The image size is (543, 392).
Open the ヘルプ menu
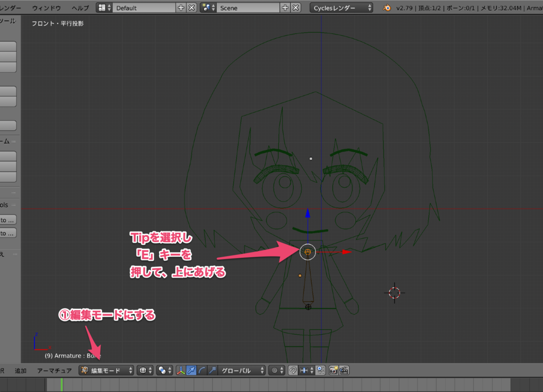click(81, 8)
